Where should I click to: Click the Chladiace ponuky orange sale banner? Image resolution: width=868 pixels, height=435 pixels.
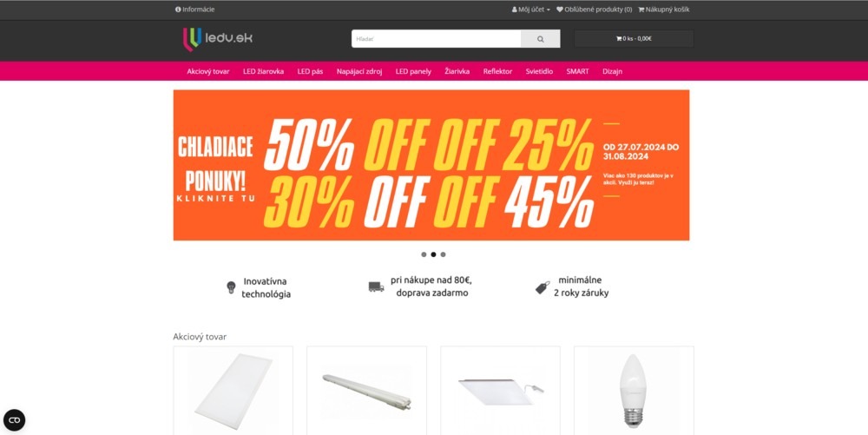click(431, 165)
